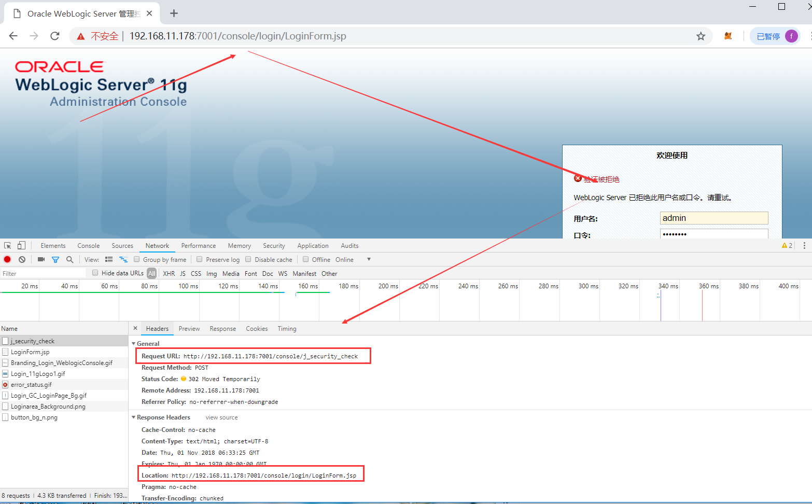Select the j_security_check request row

[64, 341]
